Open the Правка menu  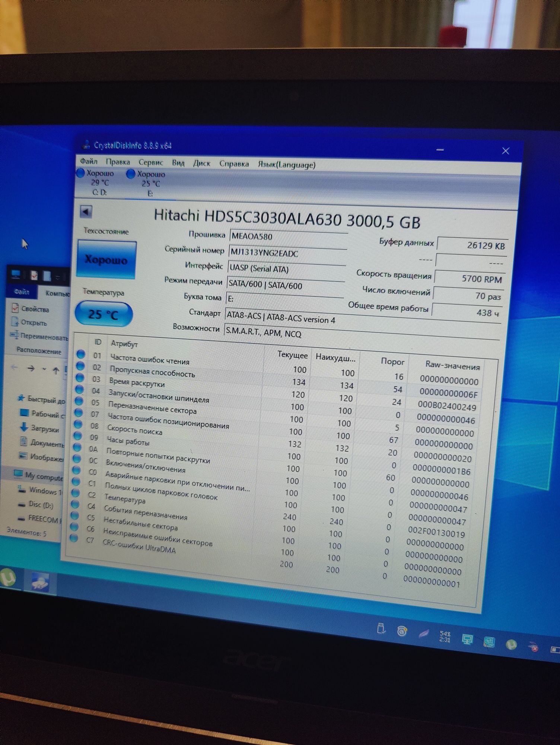click(x=118, y=162)
